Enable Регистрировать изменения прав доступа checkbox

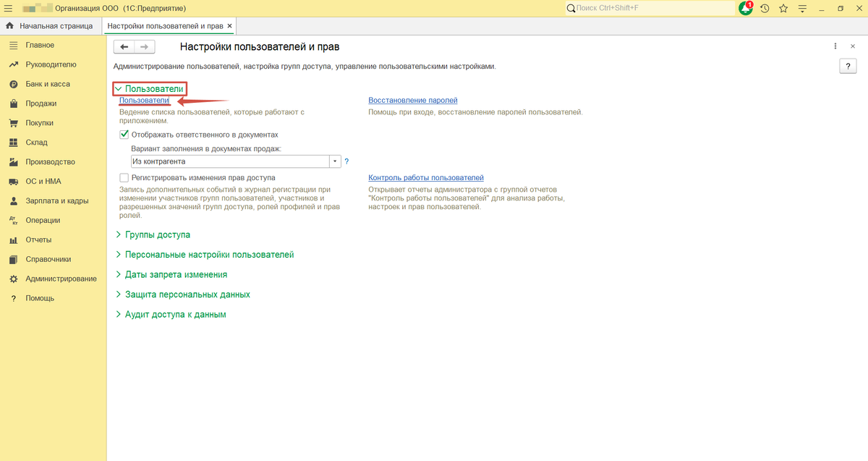point(124,177)
